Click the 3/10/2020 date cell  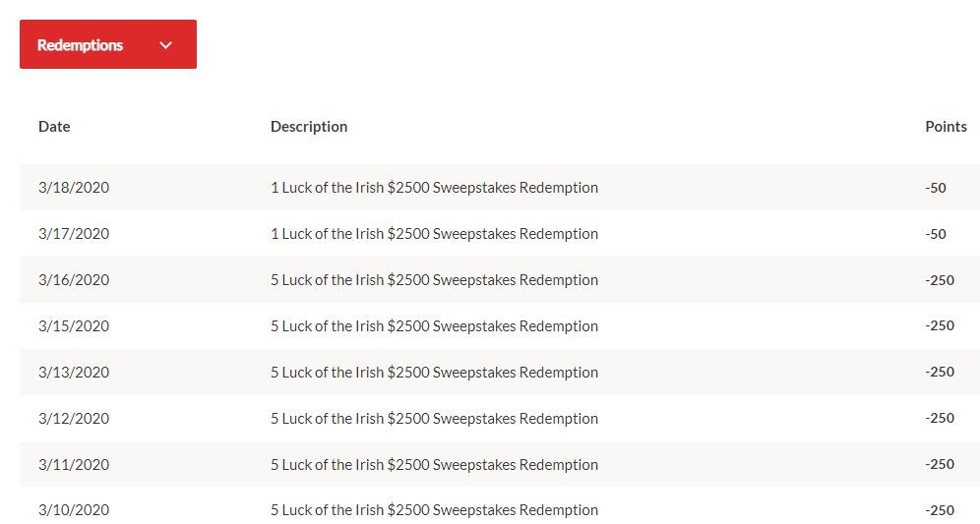[x=74, y=510]
